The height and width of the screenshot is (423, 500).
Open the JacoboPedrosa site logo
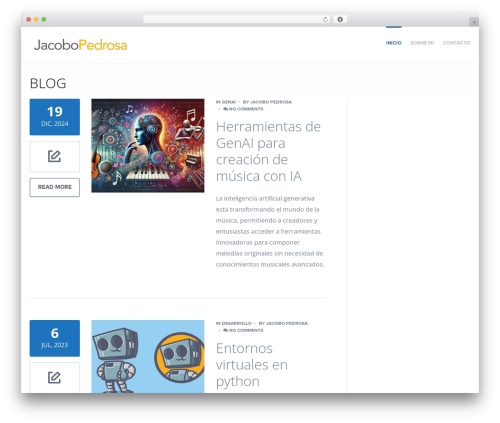(80, 45)
